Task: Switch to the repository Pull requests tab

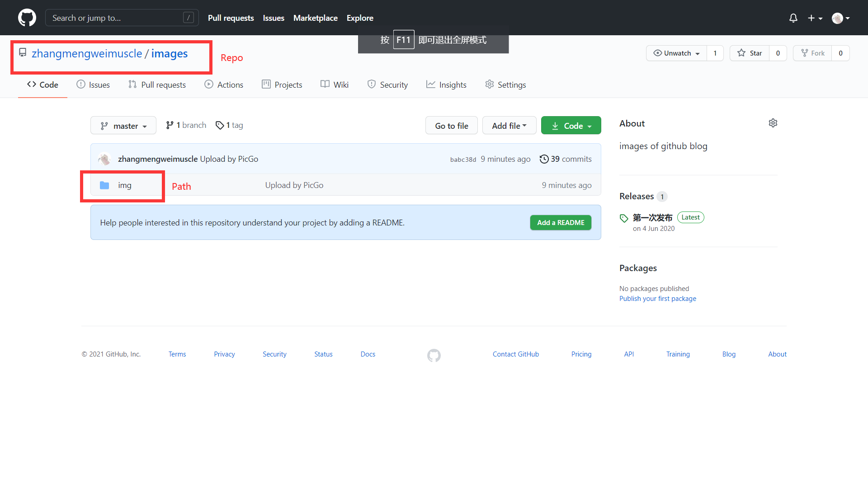Action: pos(157,84)
